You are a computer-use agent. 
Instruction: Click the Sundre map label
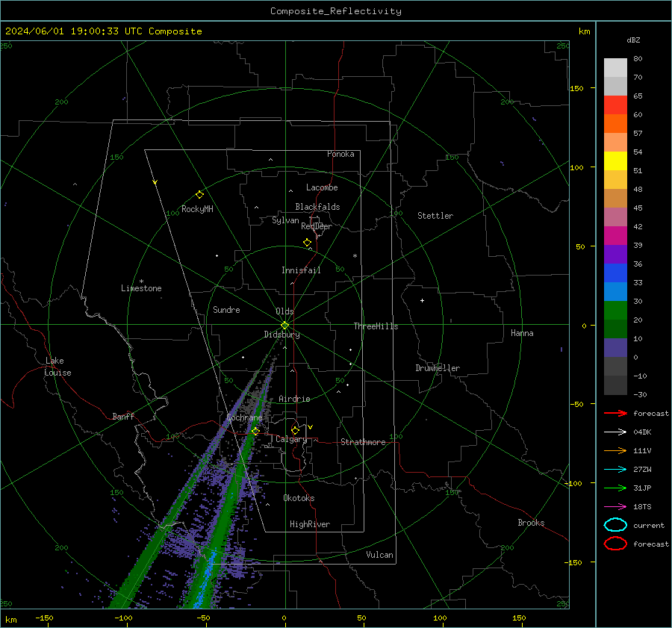coord(226,310)
